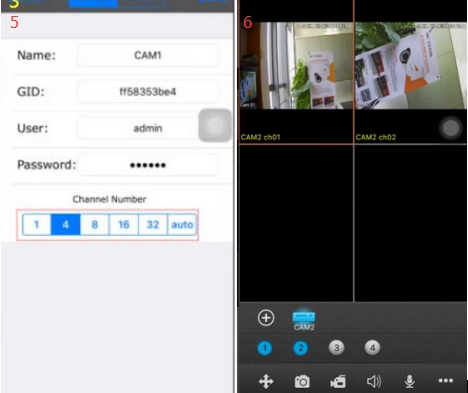Select the empty bottom-left video pane
Screen dimensions: 468x393
point(296,223)
